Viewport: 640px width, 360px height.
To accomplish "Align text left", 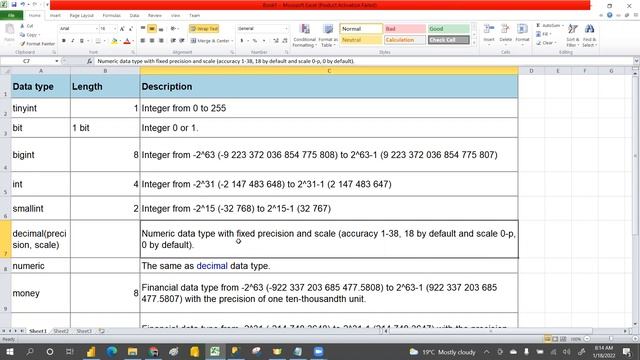I will [143, 41].
